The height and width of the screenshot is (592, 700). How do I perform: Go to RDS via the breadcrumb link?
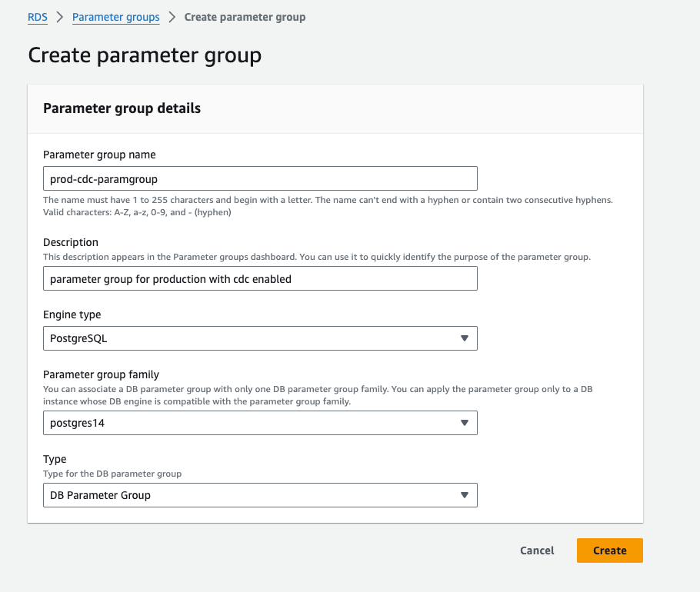point(38,17)
